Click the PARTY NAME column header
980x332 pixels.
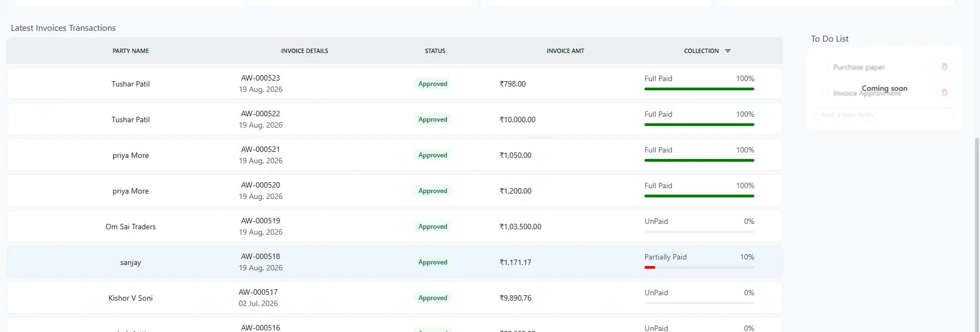pyautogui.click(x=130, y=51)
